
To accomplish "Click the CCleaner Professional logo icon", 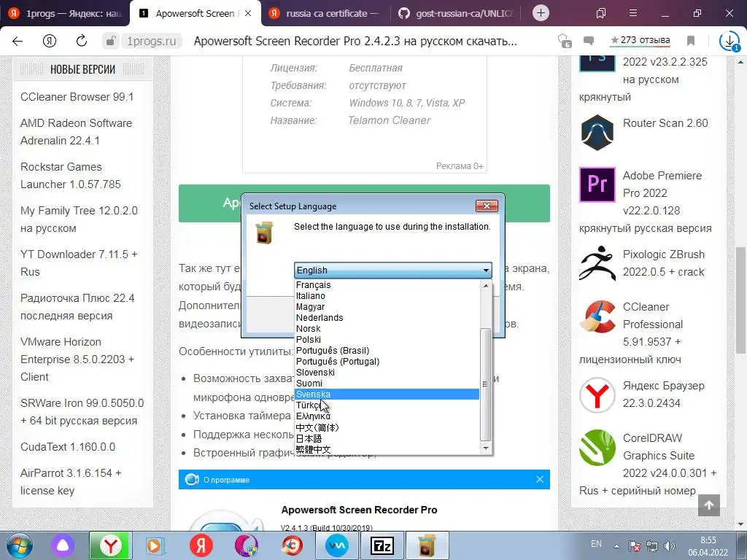I will (597, 316).
